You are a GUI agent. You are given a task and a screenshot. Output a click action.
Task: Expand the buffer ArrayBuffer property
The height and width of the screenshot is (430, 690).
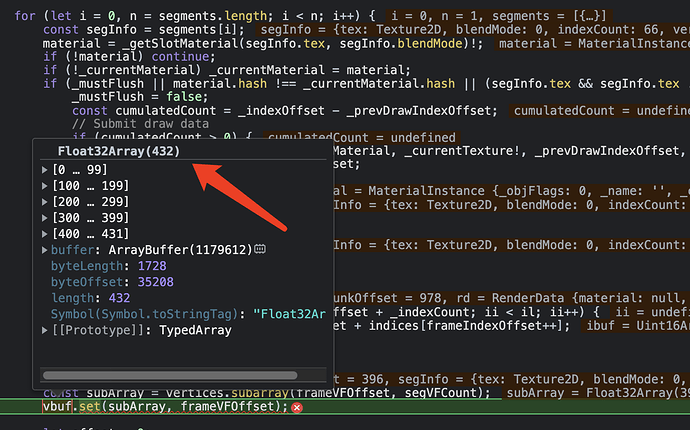[44, 250]
